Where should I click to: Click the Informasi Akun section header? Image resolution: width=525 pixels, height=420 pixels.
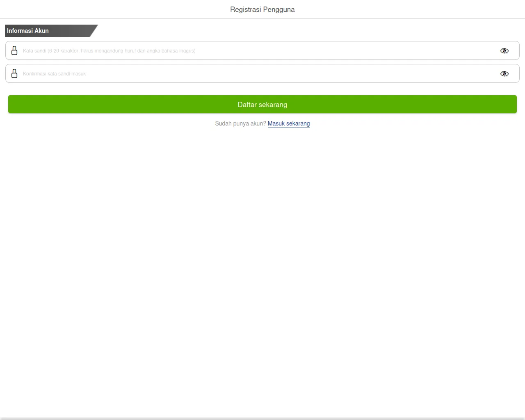point(51,31)
